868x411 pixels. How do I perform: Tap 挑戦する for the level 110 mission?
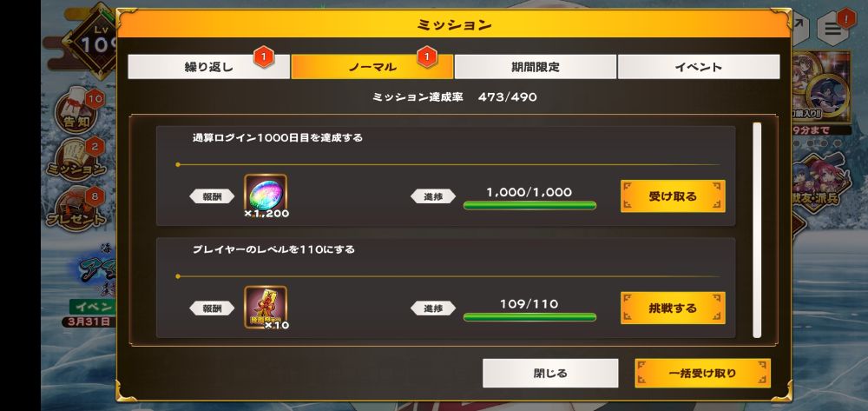[673, 308]
